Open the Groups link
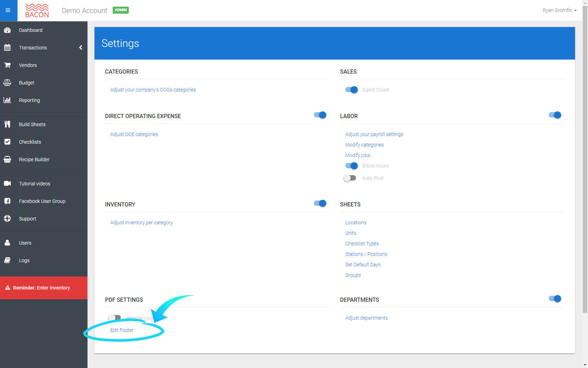Image resolution: width=588 pixels, height=368 pixels. [353, 275]
